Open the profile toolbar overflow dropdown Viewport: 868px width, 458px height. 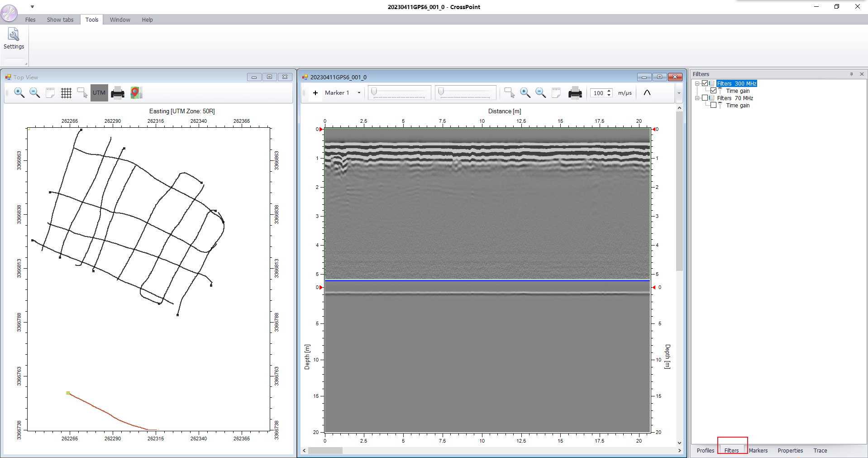[679, 93]
